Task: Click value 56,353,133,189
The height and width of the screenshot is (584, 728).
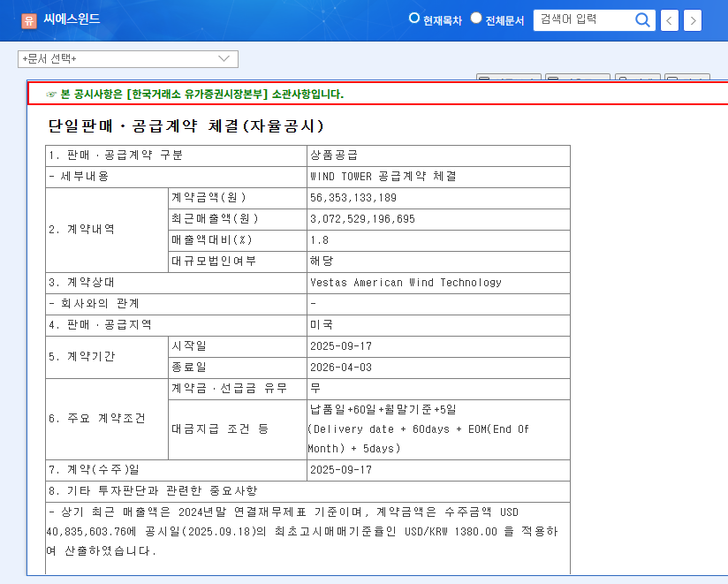Action: (438, 198)
